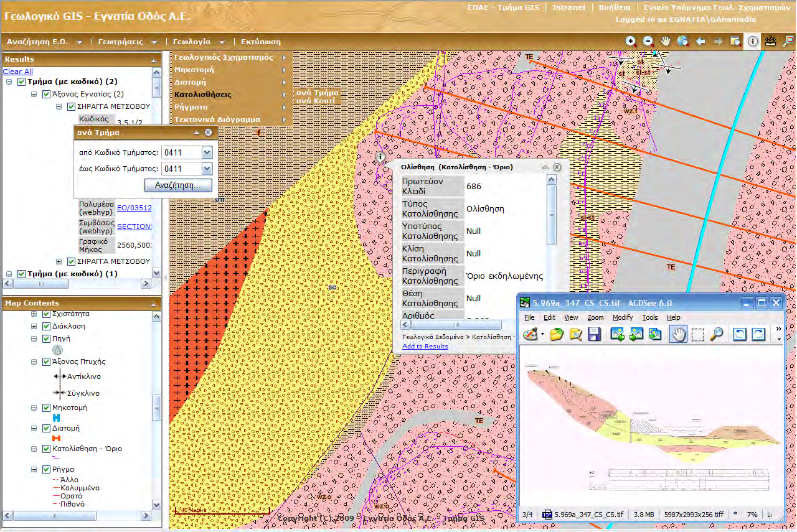Start ACDSee slideshow icon

tap(655, 334)
